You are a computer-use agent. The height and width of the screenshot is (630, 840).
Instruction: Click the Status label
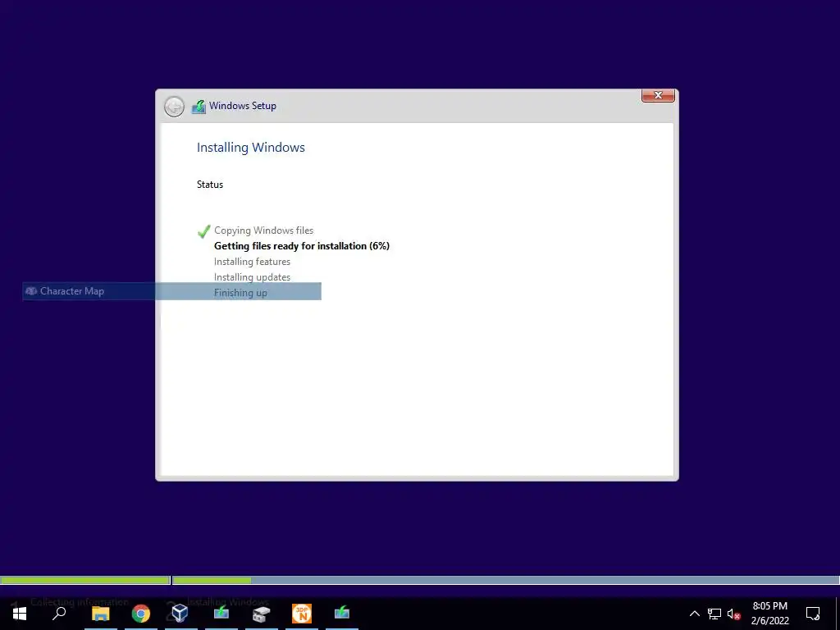210,185
